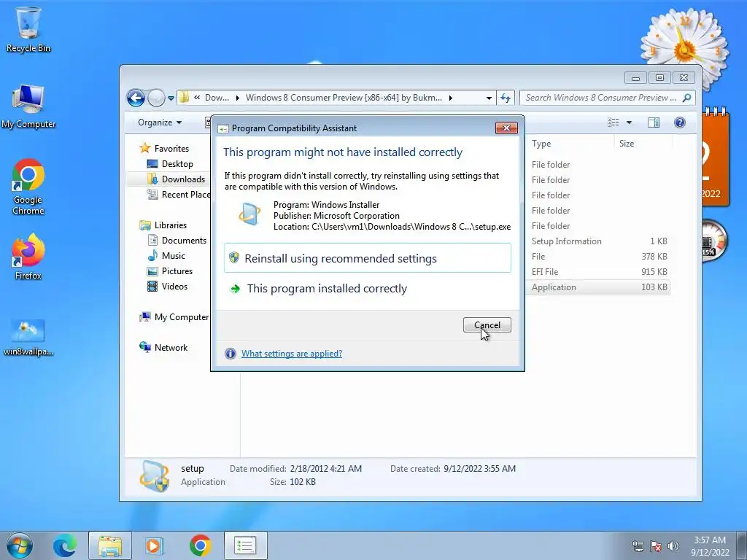Select the Program Compatibility Assistant taskbar item

click(x=245, y=545)
